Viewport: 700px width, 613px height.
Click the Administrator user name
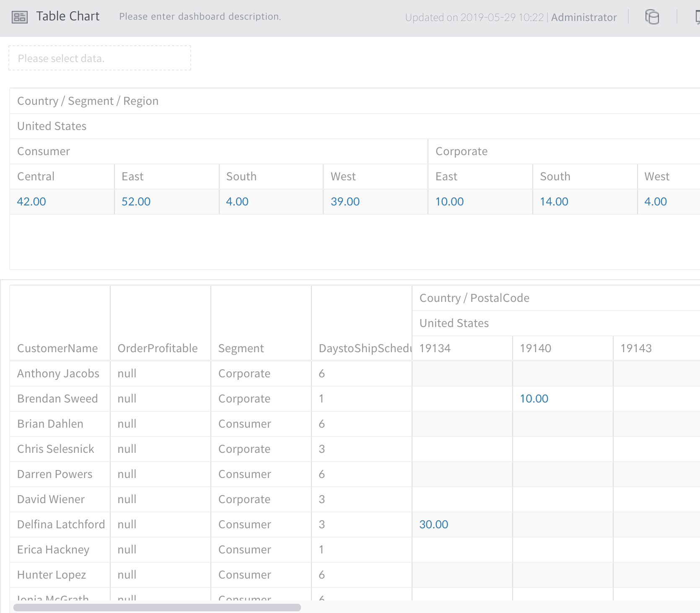point(584,17)
